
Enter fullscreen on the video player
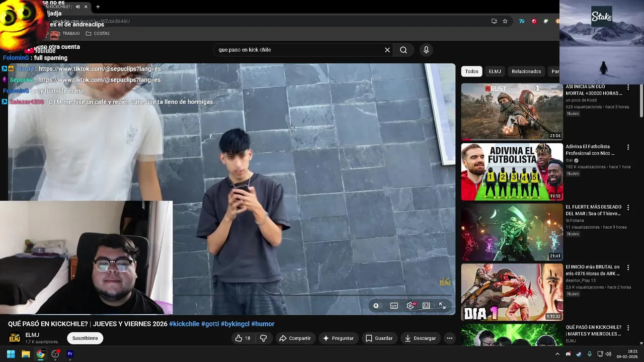tap(442, 306)
